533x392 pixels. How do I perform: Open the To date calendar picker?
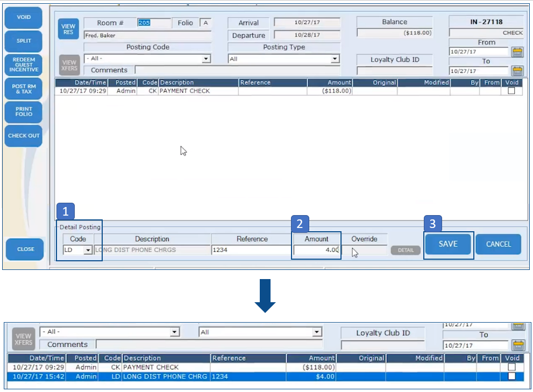(517, 71)
